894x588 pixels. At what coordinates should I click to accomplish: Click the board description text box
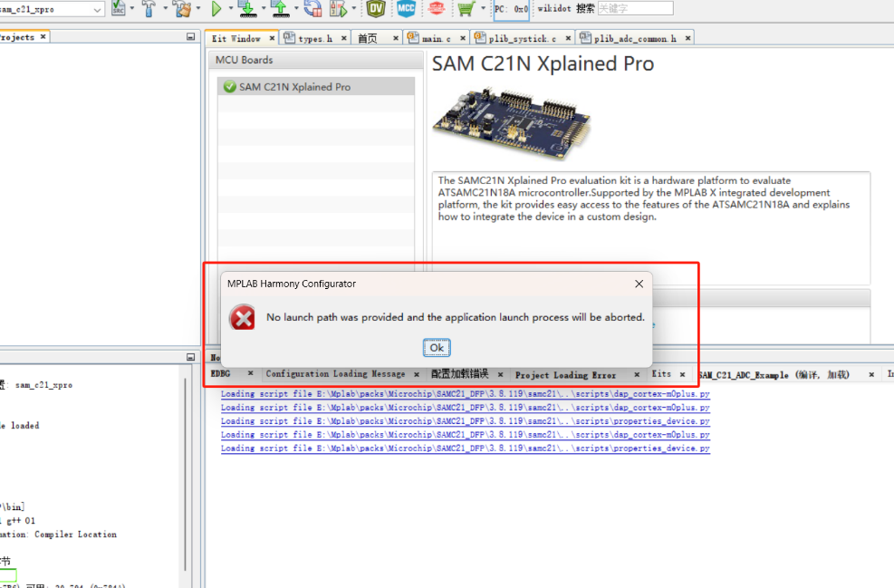click(x=651, y=227)
